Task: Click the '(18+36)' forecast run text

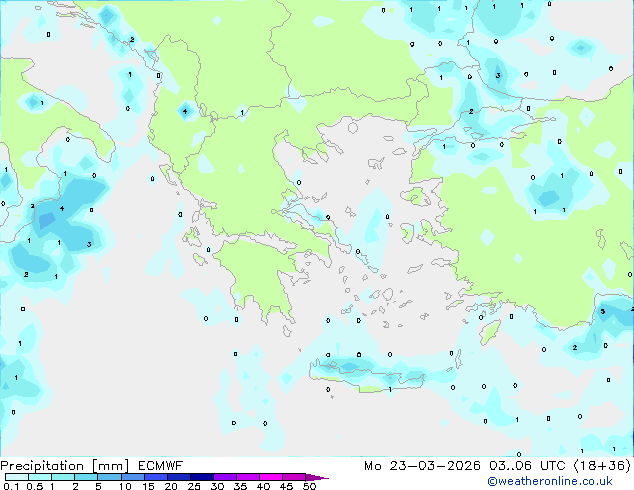Action: pos(602,466)
